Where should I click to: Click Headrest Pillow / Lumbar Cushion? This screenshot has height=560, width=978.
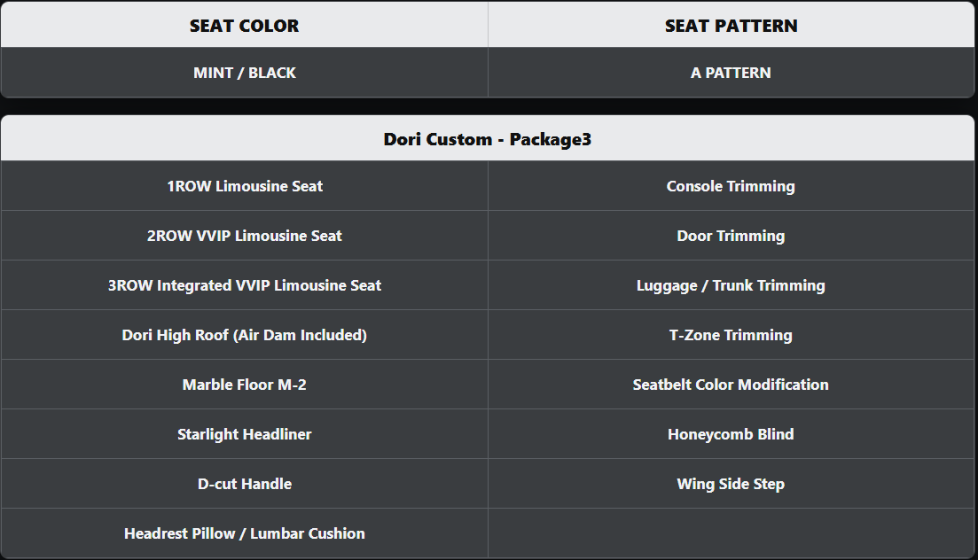245,533
